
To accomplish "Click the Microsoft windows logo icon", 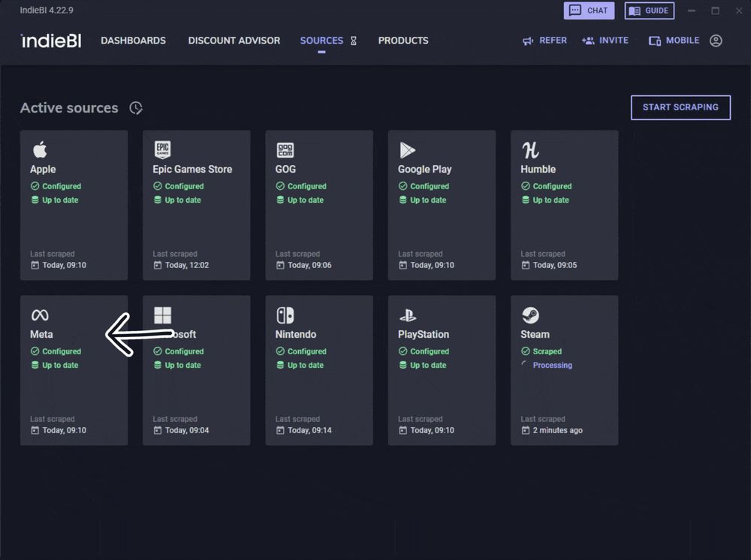I will (162, 315).
